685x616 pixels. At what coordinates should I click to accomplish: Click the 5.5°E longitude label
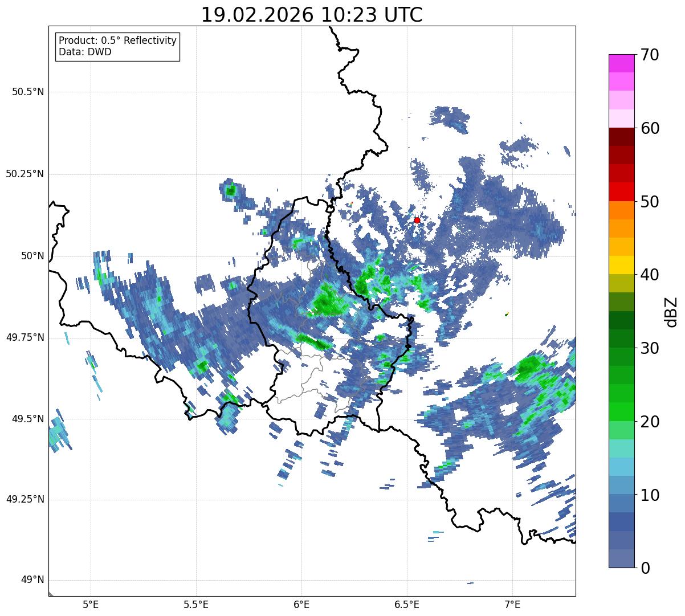point(196,604)
